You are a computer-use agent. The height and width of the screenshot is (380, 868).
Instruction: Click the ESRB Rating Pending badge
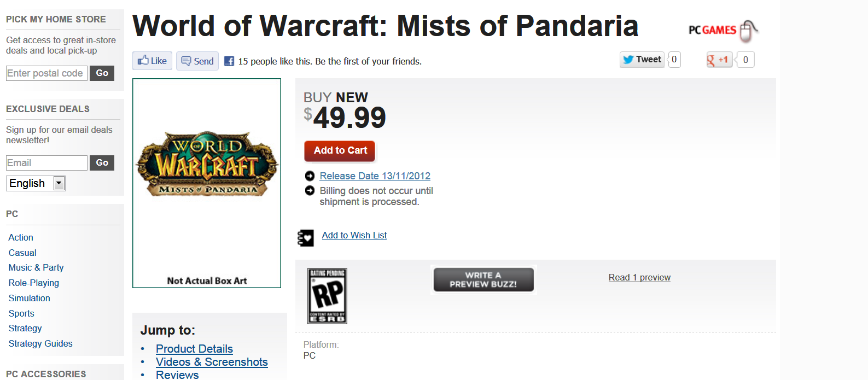click(327, 296)
